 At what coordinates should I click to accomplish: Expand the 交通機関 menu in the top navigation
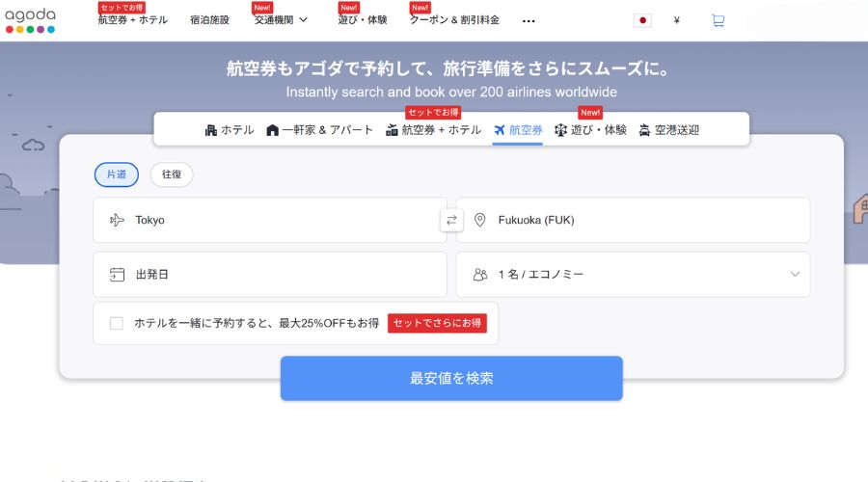[281, 20]
